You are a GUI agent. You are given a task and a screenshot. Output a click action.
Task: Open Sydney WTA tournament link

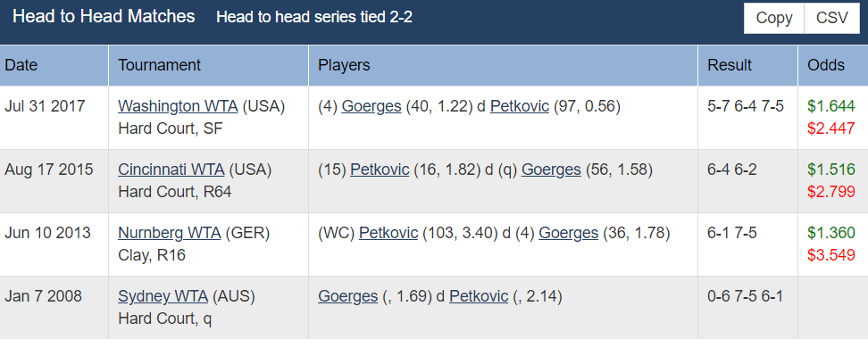click(163, 297)
